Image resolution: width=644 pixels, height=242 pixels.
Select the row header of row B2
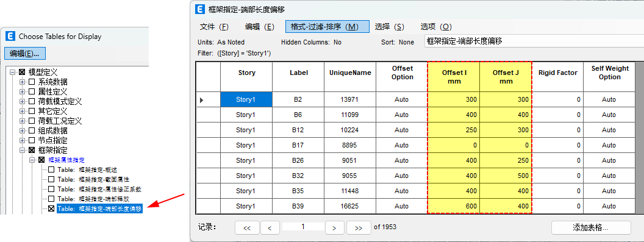208,99
